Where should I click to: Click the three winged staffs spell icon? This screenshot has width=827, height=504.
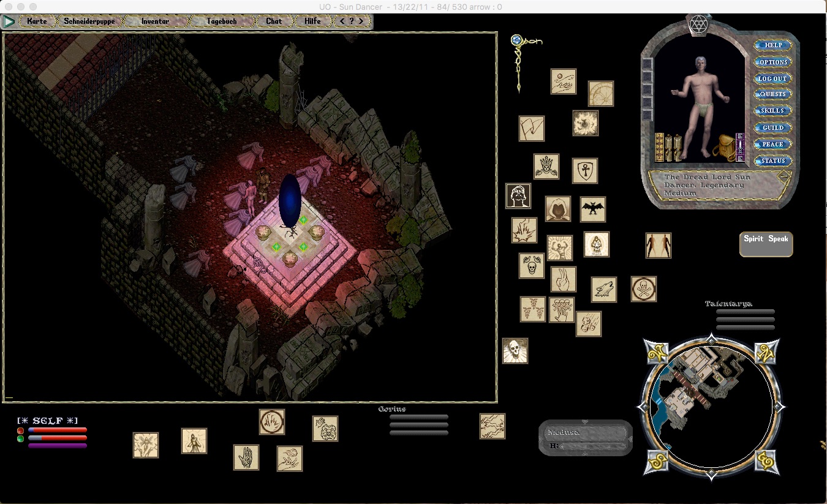pos(533,309)
